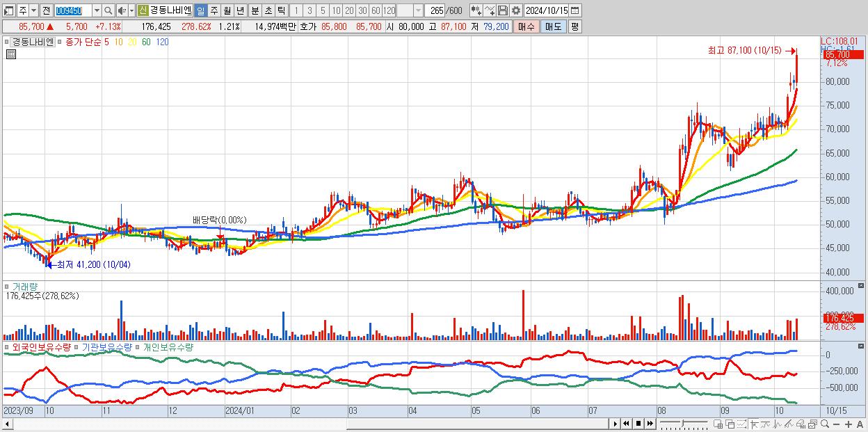The width and height of the screenshot is (868, 432).
Task: Toggle the 거래량 volume legend square
Action: click(8, 287)
